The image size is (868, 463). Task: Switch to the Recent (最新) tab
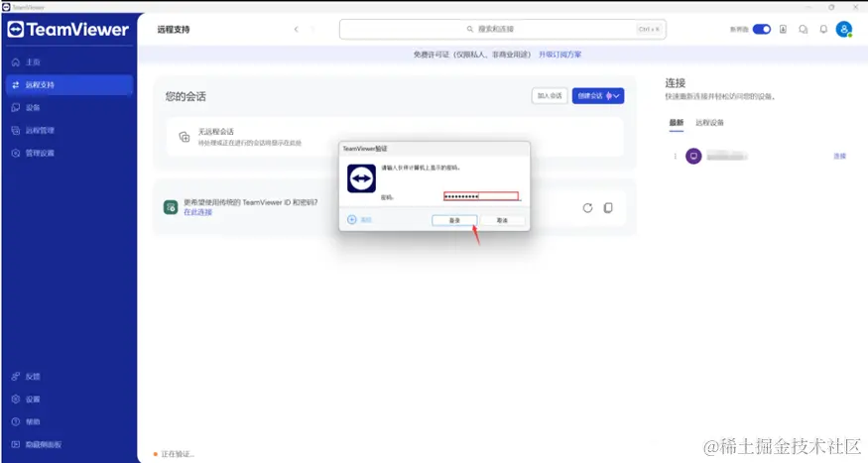pos(677,123)
